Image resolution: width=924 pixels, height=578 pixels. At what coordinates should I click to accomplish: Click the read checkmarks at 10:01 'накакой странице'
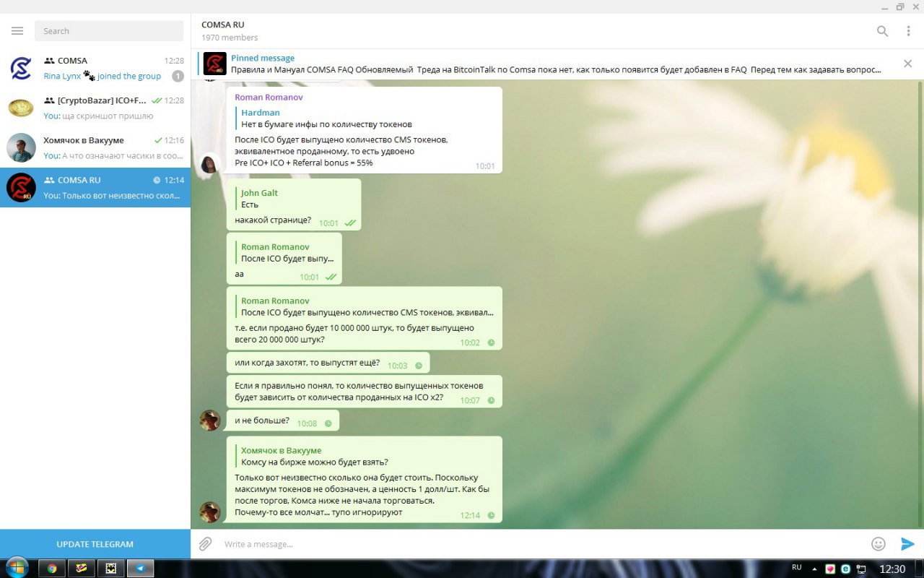(350, 223)
